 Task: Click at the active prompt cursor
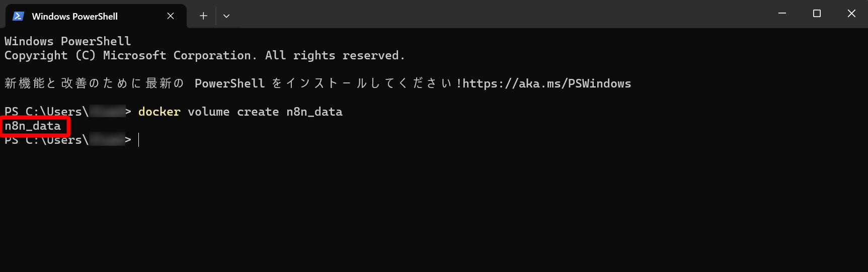139,140
